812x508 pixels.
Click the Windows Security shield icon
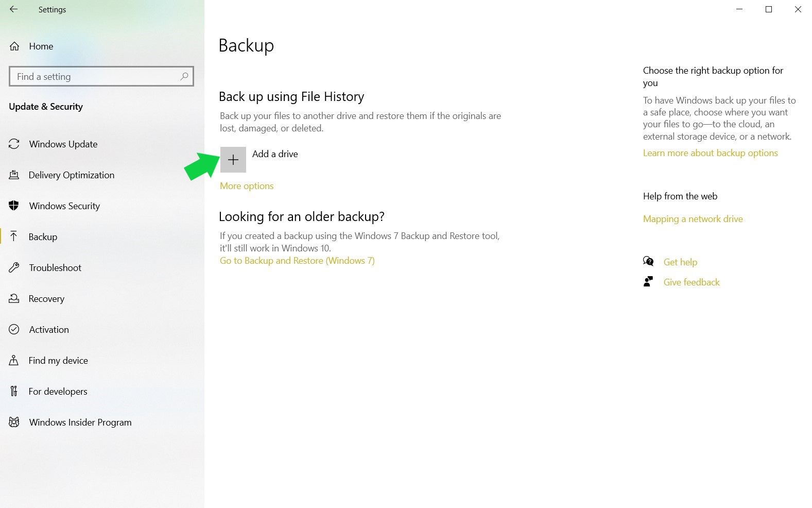point(14,206)
